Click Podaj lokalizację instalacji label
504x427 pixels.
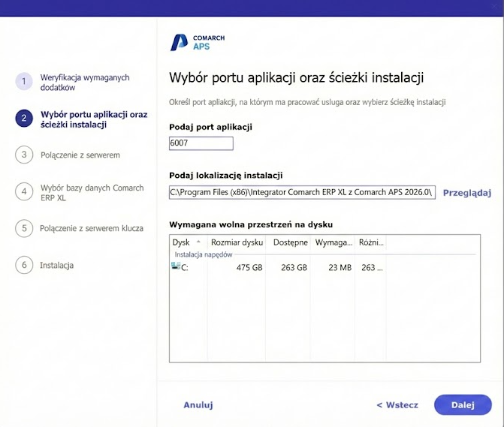pyautogui.click(x=225, y=176)
